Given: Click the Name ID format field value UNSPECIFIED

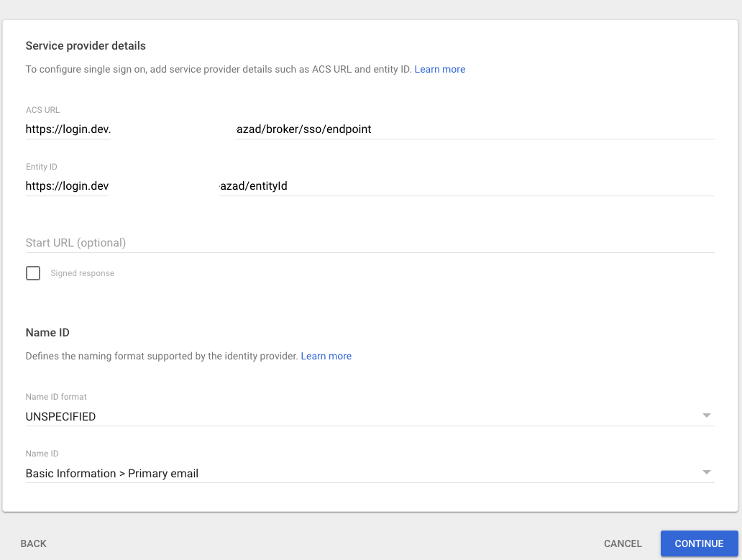Looking at the screenshot, I should click(x=60, y=416).
